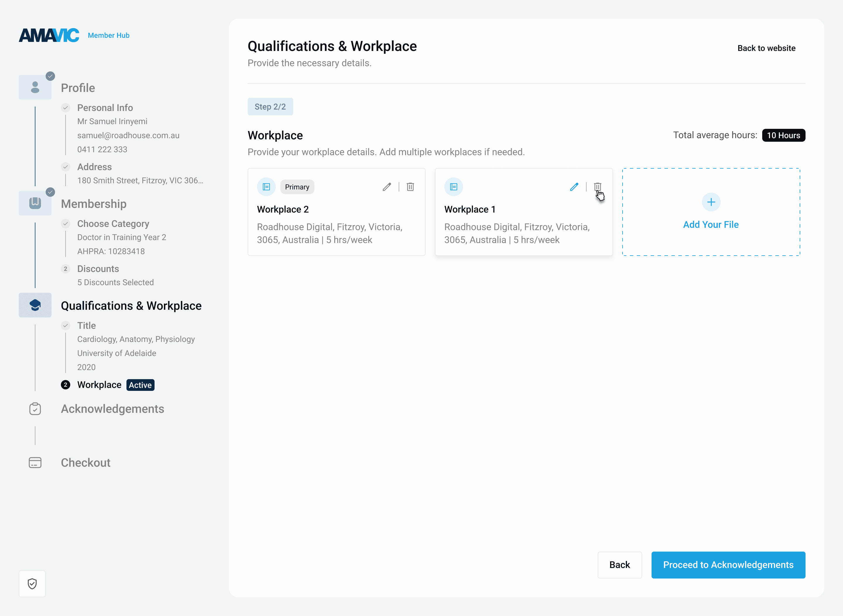
Task: Click the Workplace 1 document icon
Action: (x=453, y=187)
